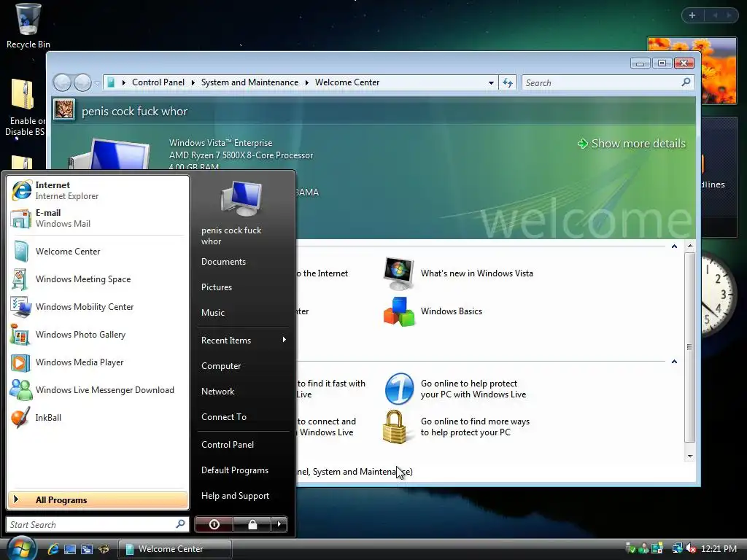747x560 pixels.
Task: Start Windows Media Player
Action: click(97, 362)
